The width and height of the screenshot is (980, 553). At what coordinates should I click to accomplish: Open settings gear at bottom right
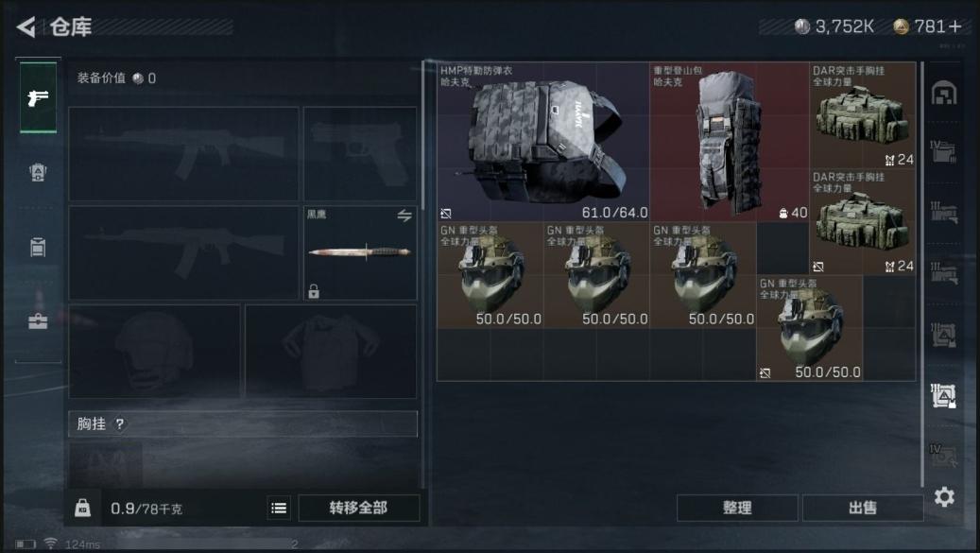[x=944, y=497]
